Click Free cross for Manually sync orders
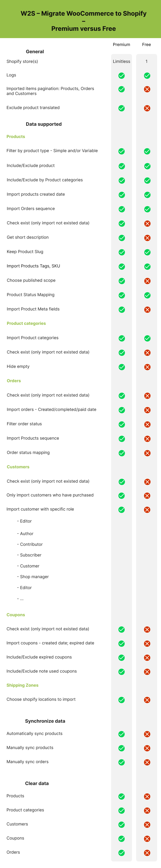 pyautogui.click(x=147, y=769)
